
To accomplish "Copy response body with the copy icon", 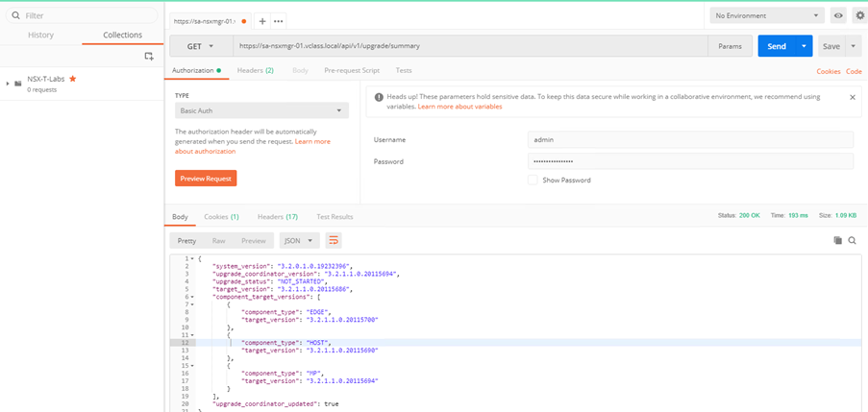I will click(837, 240).
